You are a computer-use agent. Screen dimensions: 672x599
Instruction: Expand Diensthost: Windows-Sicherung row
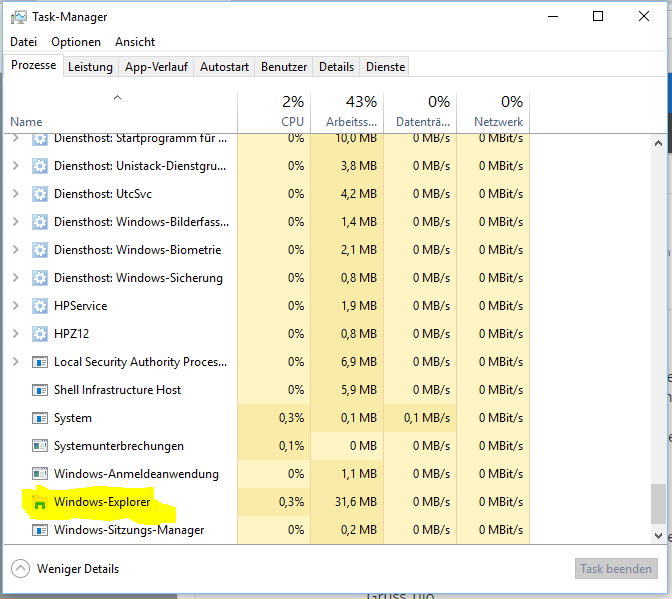click(x=15, y=278)
